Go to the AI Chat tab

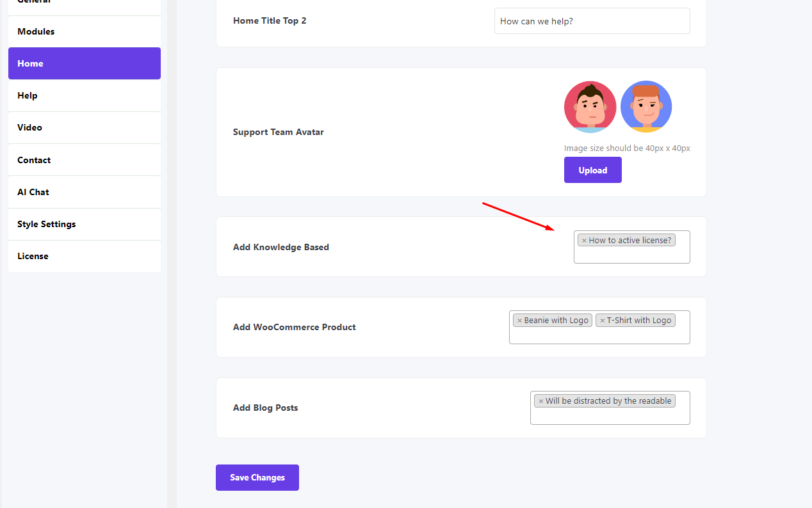pos(84,192)
